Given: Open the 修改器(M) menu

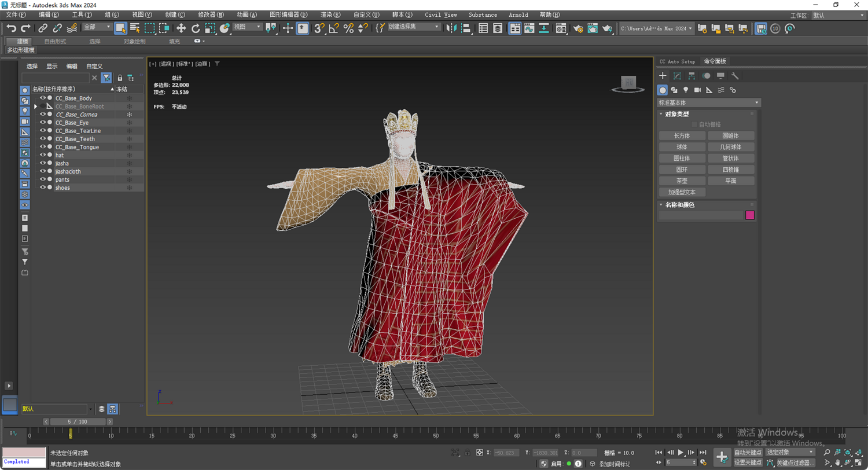Looking at the screenshot, I should tap(211, 14).
